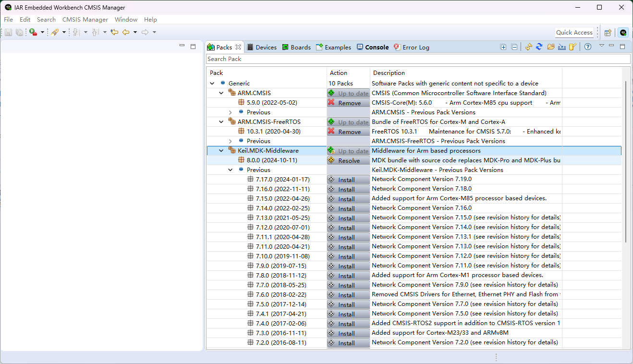Install MDK-Middleware version 7.9.0
633x364 pixels.
pos(348,266)
